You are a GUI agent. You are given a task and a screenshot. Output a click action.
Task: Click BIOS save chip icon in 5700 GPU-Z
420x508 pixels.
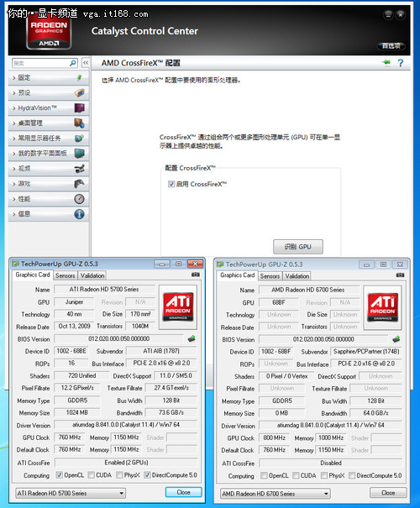(x=192, y=339)
